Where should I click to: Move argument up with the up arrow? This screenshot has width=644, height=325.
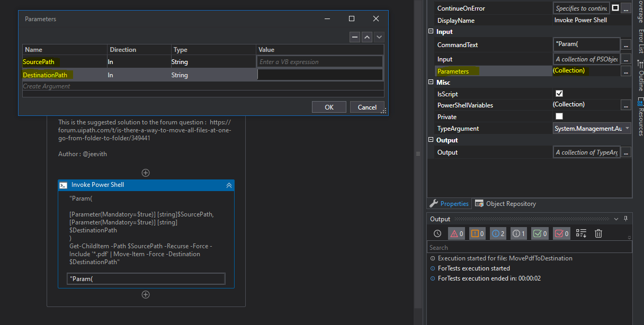pos(366,37)
